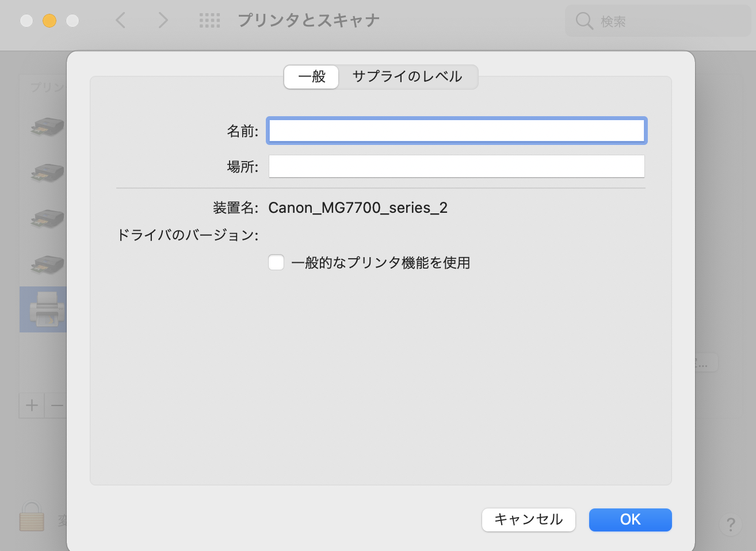The width and height of the screenshot is (756, 551).
Task: Click the lock icon to change settings
Action: 32,516
